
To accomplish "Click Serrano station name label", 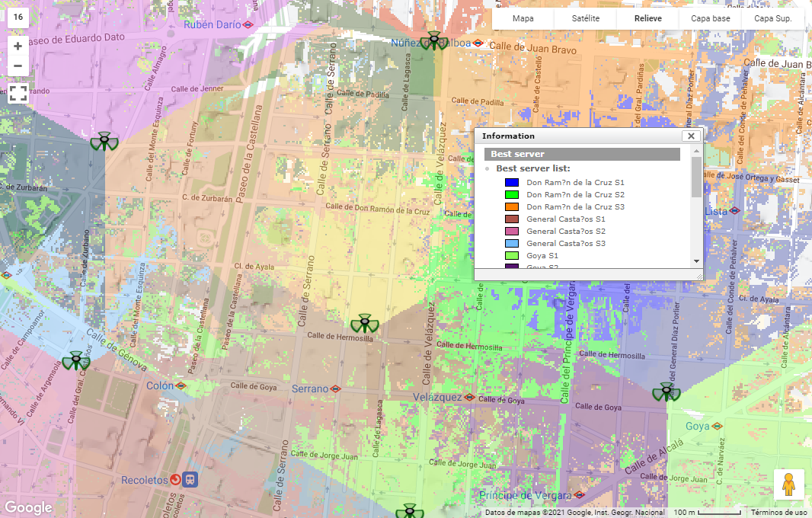I will (310, 388).
